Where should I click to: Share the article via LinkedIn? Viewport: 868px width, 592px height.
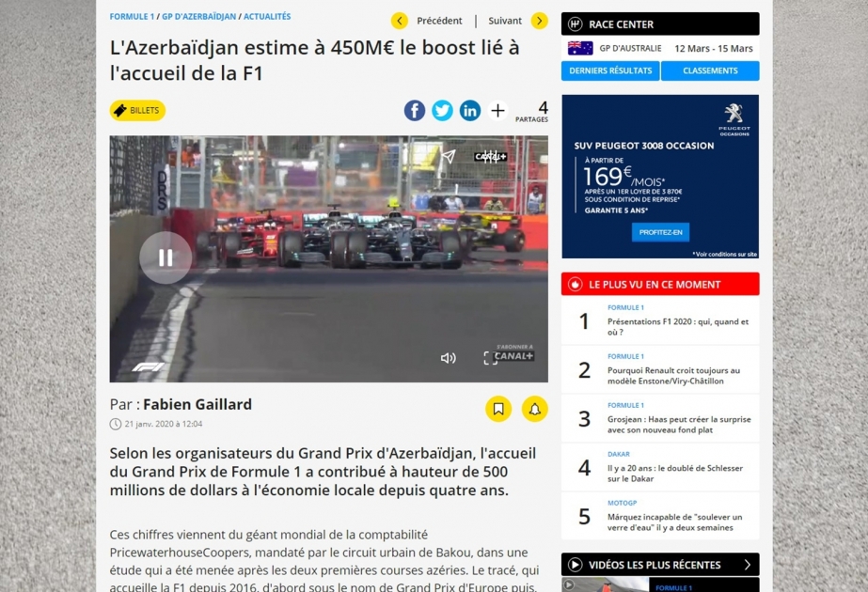pyautogui.click(x=469, y=110)
